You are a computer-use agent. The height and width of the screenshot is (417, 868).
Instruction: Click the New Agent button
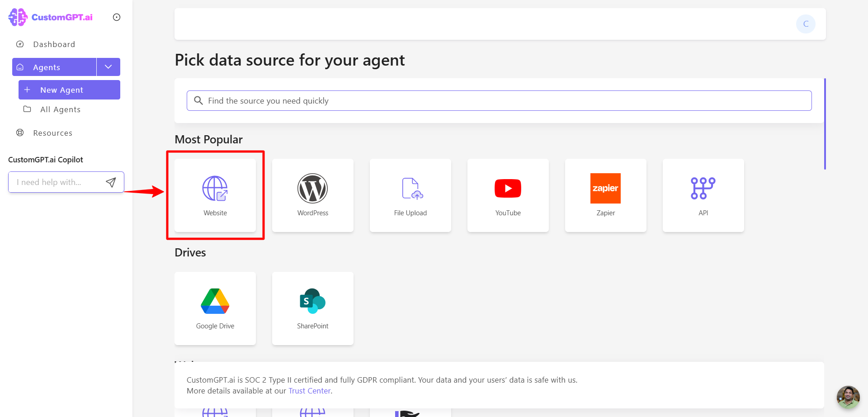click(x=69, y=90)
